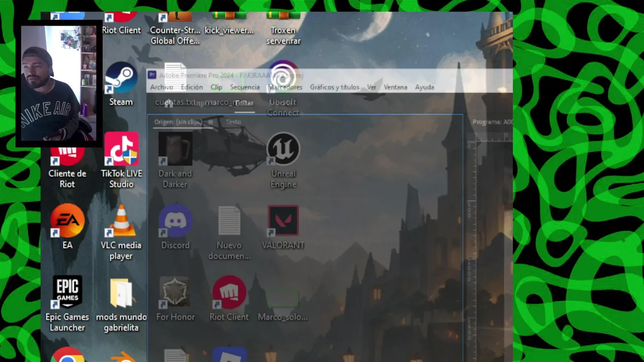
Task: Open the For Honor shortcut
Action: (x=175, y=298)
